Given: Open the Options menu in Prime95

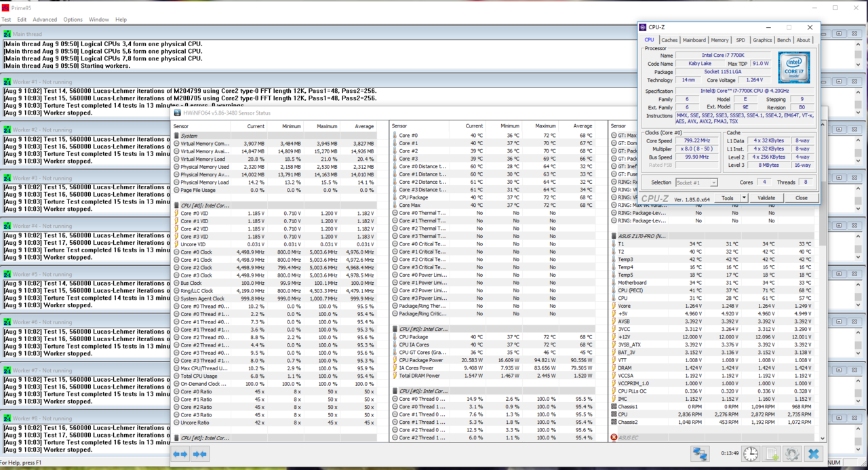Looking at the screenshot, I should [73, 20].
